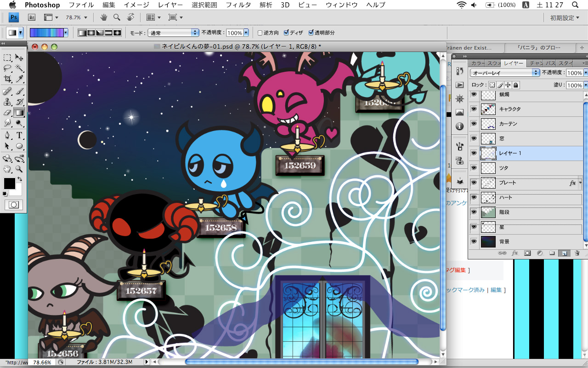Open the レイヤー menu in the menu bar
This screenshot has height=368, width=588.
click(170, 5)
